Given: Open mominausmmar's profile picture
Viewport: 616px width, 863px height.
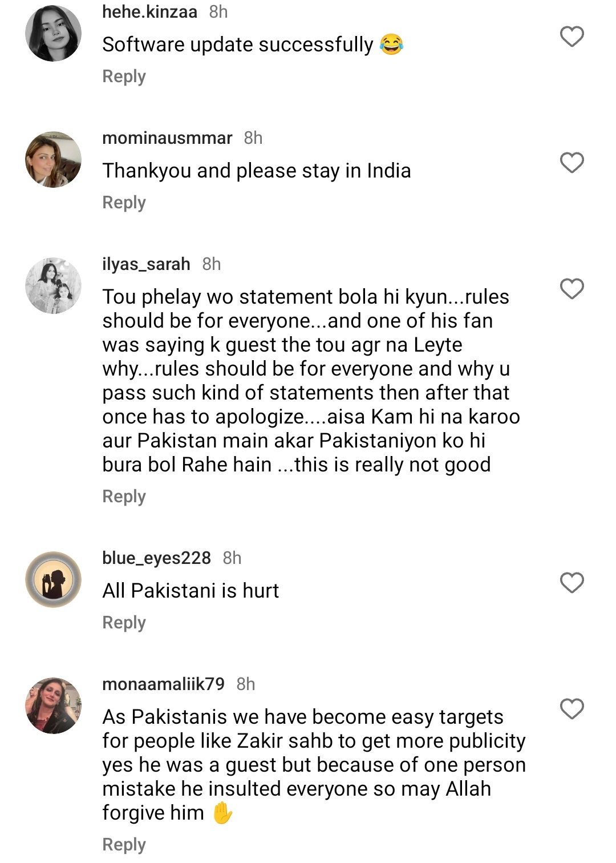Looking at the screenshot, I should pyautogui.click(x=54, y=160).
